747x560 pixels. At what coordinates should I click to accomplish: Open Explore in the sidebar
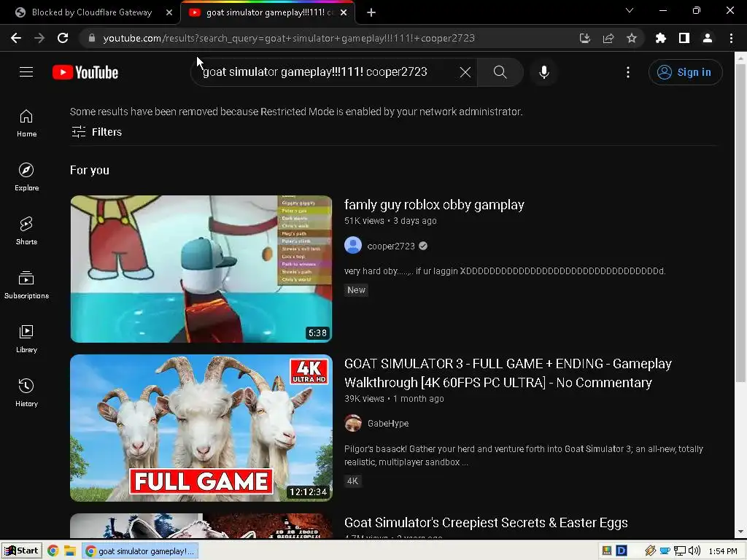[26, 176]
